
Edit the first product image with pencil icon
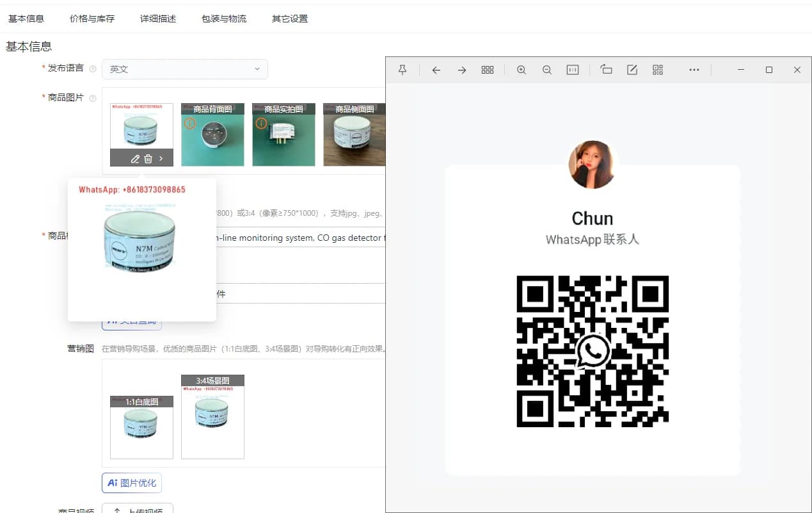coord(135,158)
